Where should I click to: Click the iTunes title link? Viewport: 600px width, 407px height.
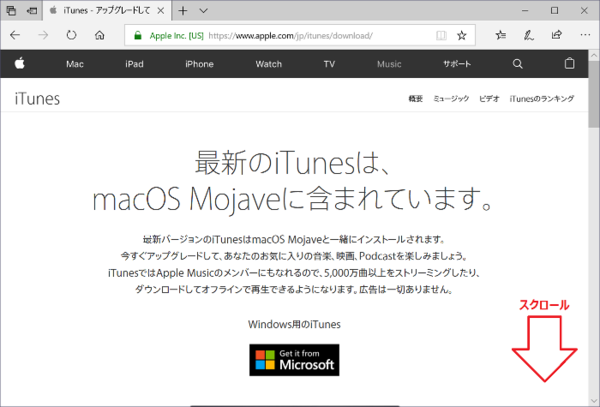(37, 99)
